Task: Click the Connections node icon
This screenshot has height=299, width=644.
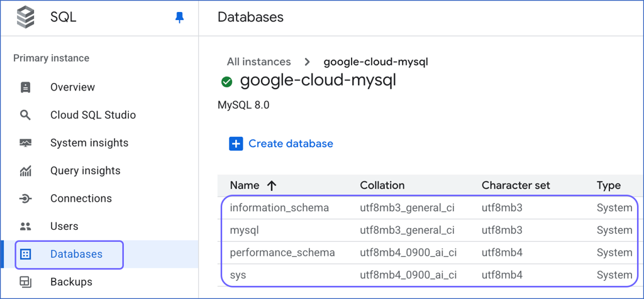Action: click(x=25, y=199)
